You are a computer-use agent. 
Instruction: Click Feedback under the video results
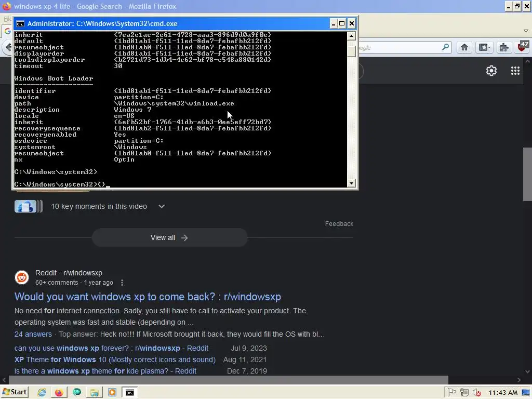339,224
